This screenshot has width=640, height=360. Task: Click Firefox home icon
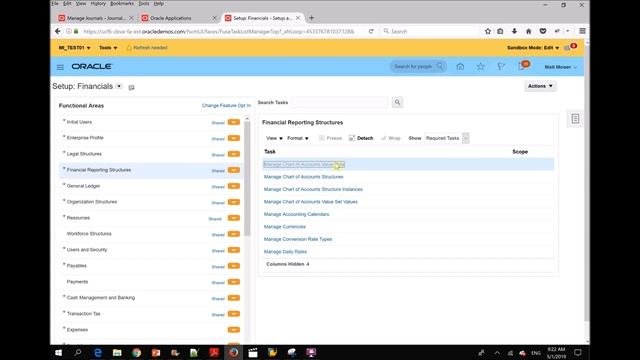(529, 31)
